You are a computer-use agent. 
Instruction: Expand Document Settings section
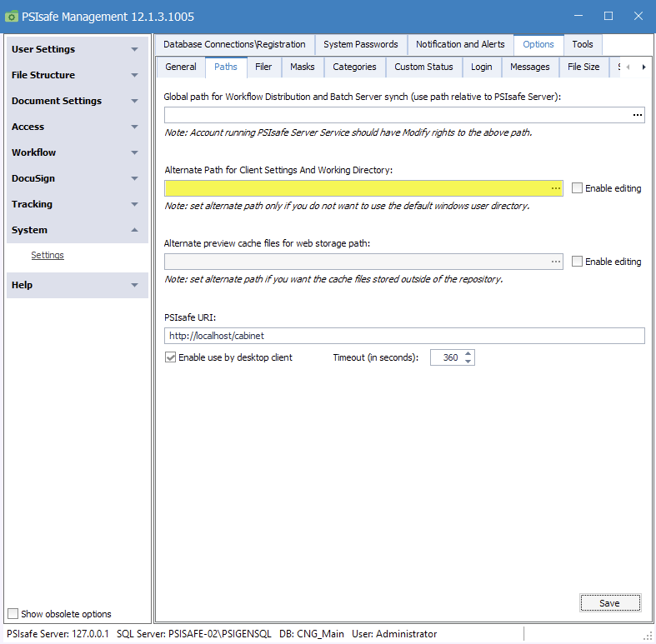point(78,101)
